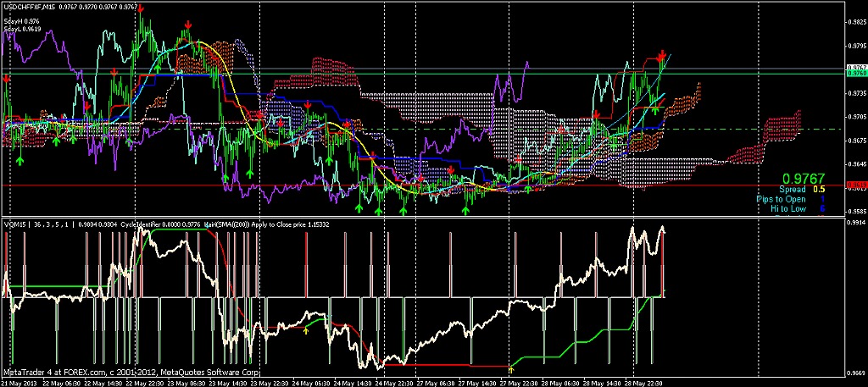Click the SdayL 0.9619 label
The width and height of the screenshot is (868, 387).
pos(22,29)
